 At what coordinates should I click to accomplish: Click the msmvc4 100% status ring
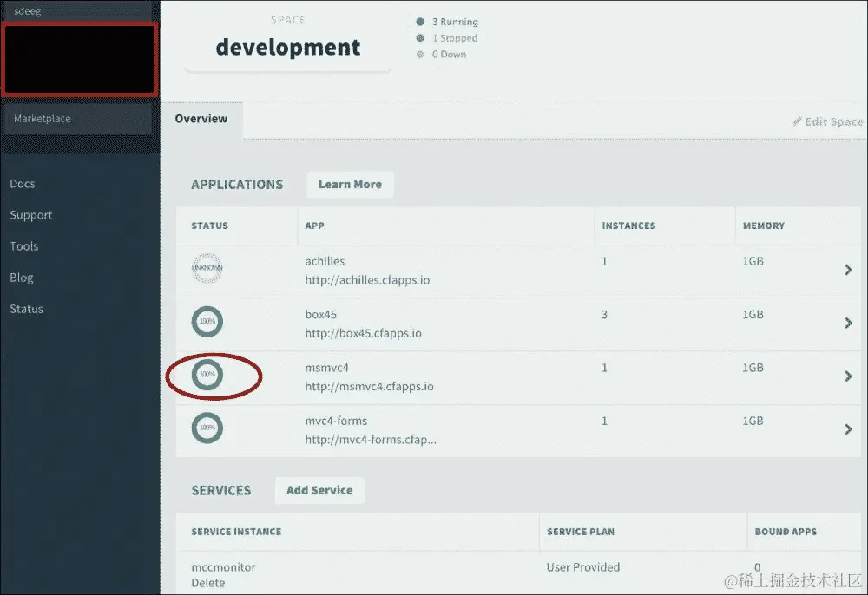point(207,375)
